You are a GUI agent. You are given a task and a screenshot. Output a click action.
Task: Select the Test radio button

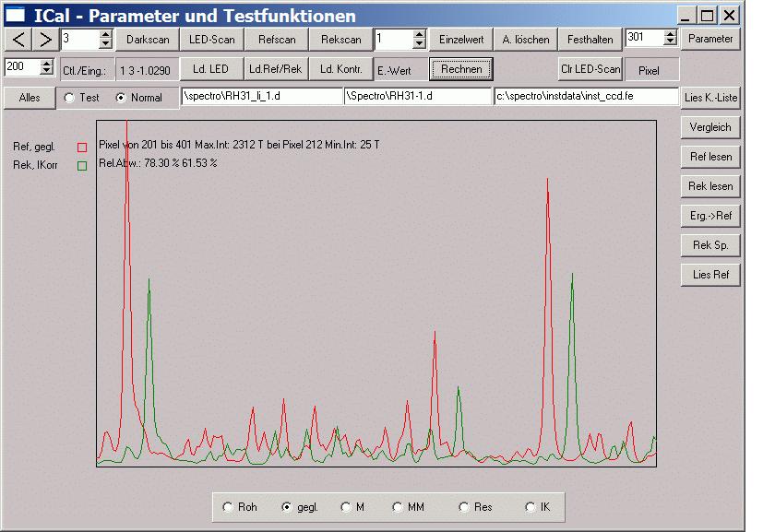coord(70,98)
